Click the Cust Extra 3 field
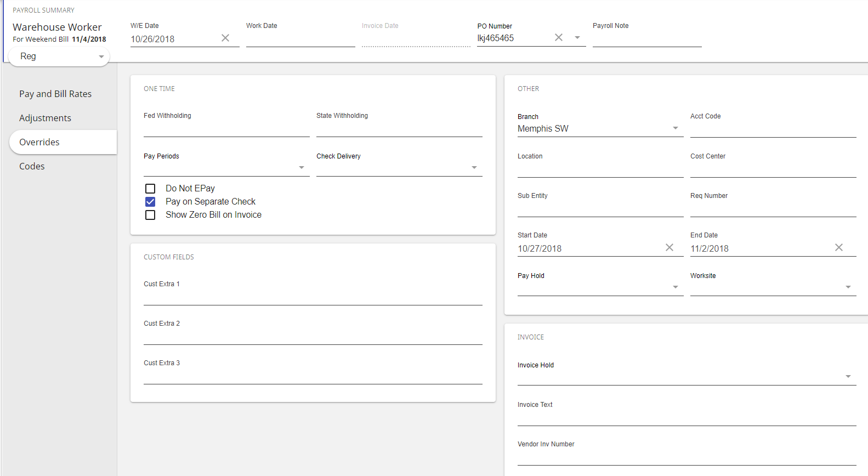The image size is (868, 476). tap(313, 376)
